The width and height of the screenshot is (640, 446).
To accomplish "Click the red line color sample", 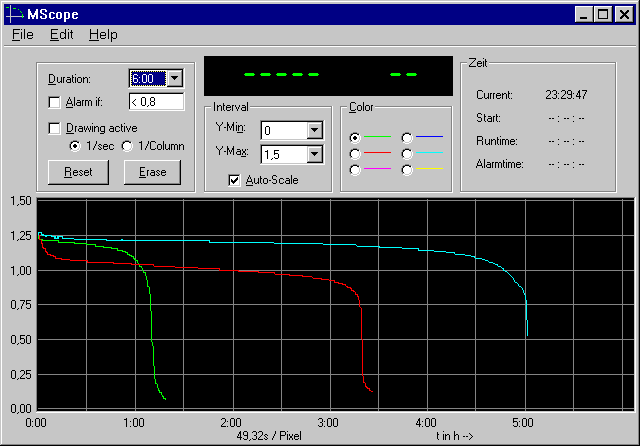I will [x=377, y=153].
